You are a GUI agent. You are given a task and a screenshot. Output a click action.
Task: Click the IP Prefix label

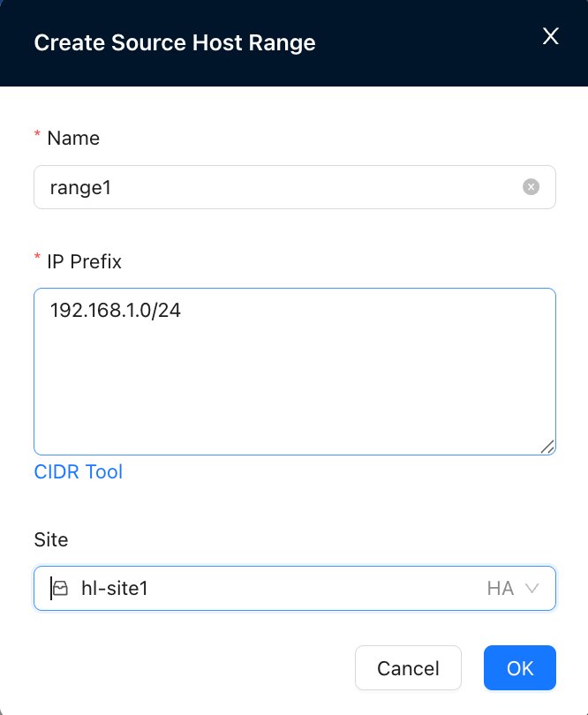[85, 262]
